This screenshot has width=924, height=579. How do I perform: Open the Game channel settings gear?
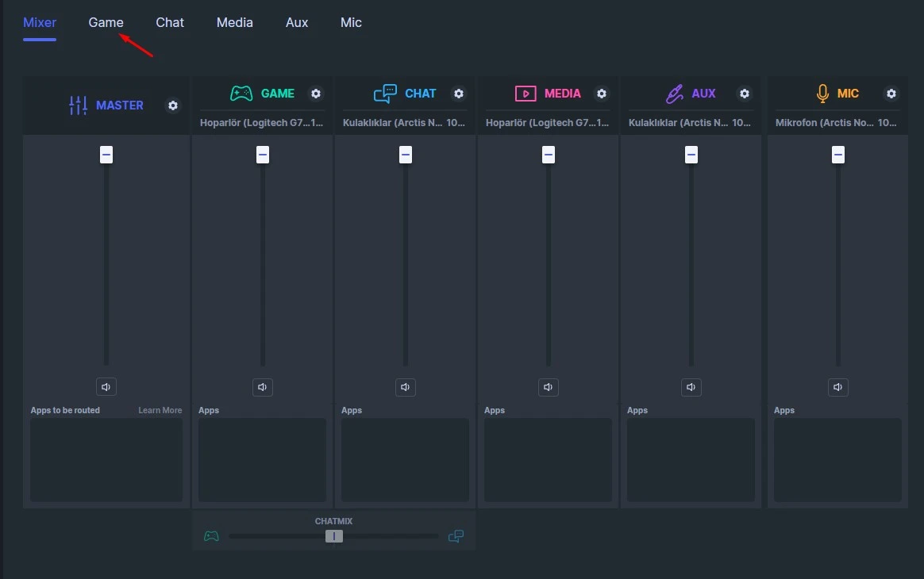pyautogui.click(x=316, y=94)
